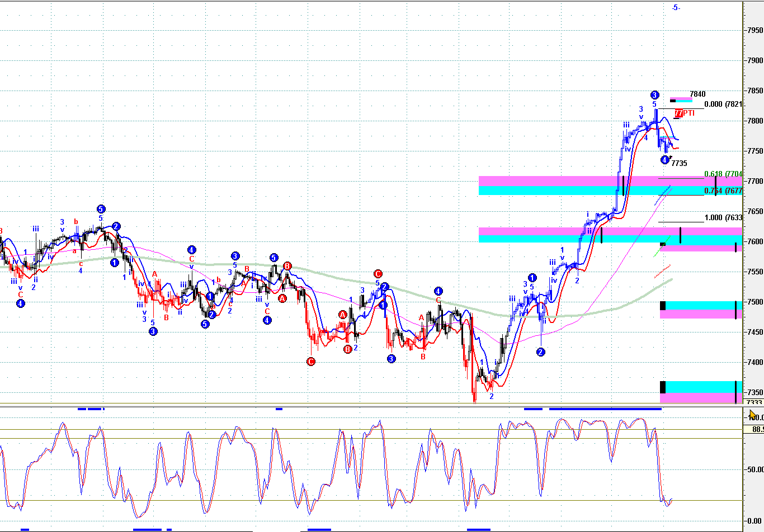Select the green 0.618 (7704 Fibonacci label

[x=723, y=174]
